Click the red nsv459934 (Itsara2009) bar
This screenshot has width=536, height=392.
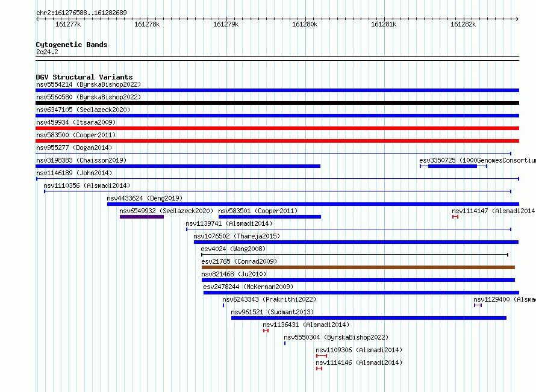[x=277, y=128]
